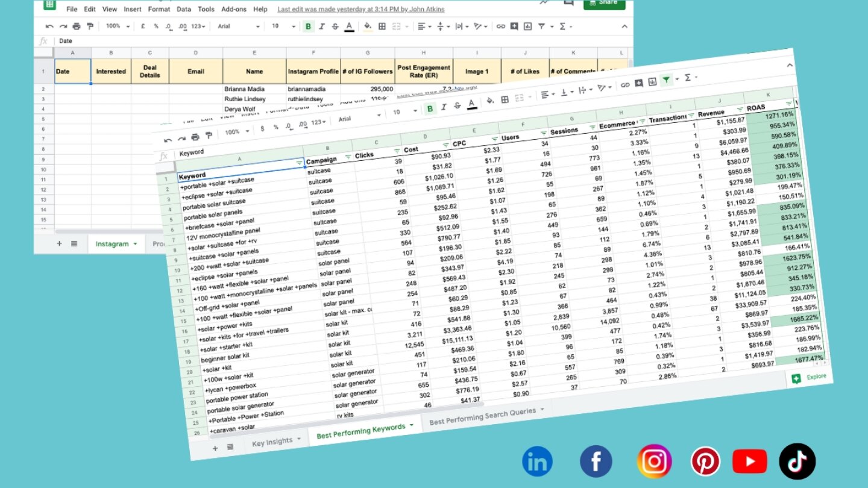Select paint format in keywords spreadsheet toolbar
The image size is (868, 488).
[209, 136]
